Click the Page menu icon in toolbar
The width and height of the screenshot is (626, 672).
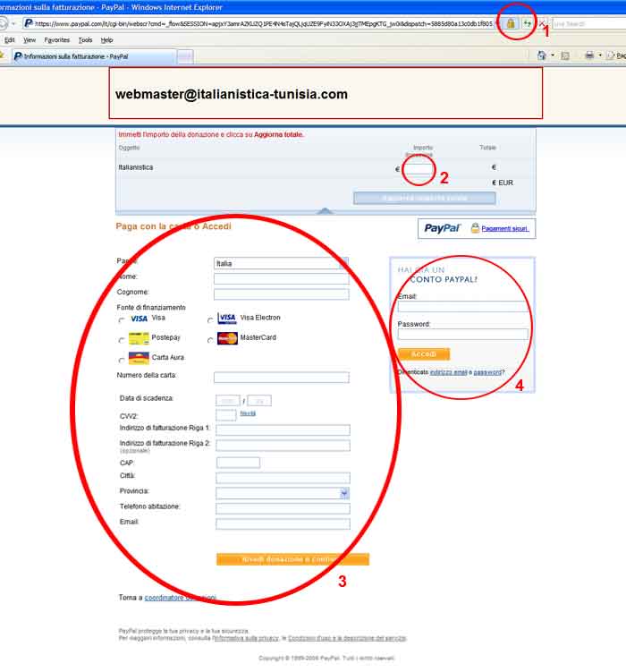611,55
